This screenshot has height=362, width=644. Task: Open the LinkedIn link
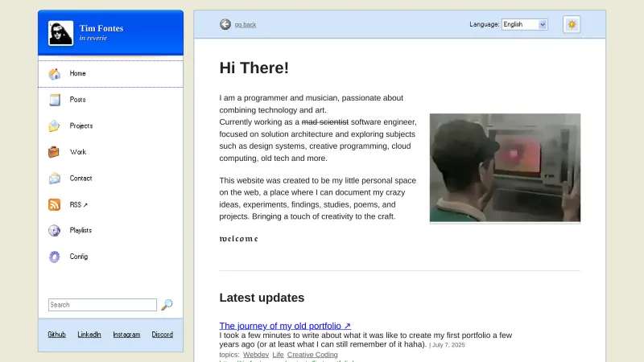(x=89, y=335)
